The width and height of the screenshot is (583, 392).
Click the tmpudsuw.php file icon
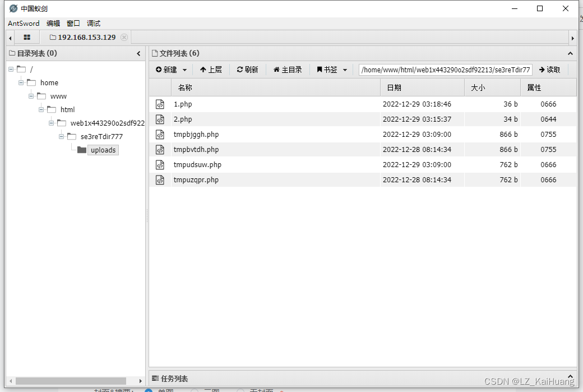pyautogui.click(x=160, y=165)
